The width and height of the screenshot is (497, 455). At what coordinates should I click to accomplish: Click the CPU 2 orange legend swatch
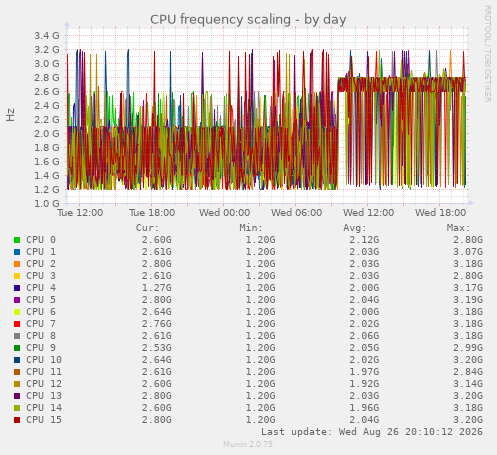click(x=17, y=264)
